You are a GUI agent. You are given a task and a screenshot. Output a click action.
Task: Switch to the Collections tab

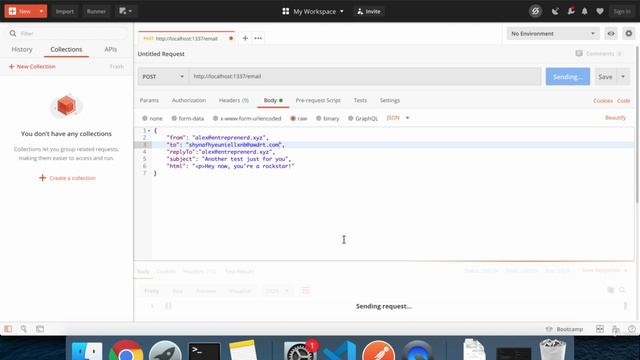(x=66, y=49)
